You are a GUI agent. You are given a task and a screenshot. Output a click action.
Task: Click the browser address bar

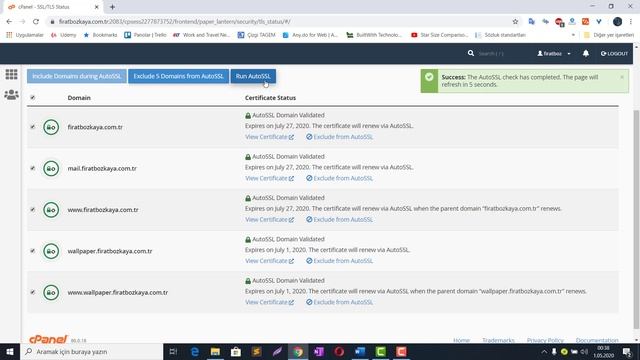282,22
